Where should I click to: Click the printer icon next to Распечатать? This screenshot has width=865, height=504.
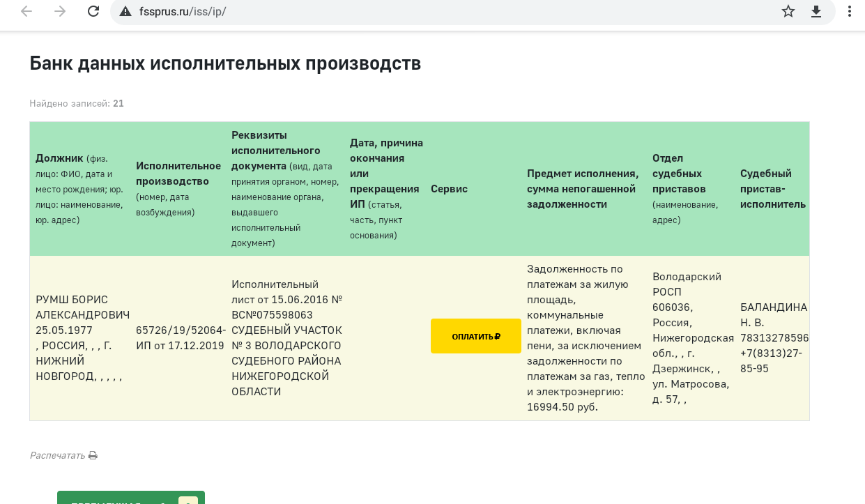pyautogui.click(x=93, y=455)
